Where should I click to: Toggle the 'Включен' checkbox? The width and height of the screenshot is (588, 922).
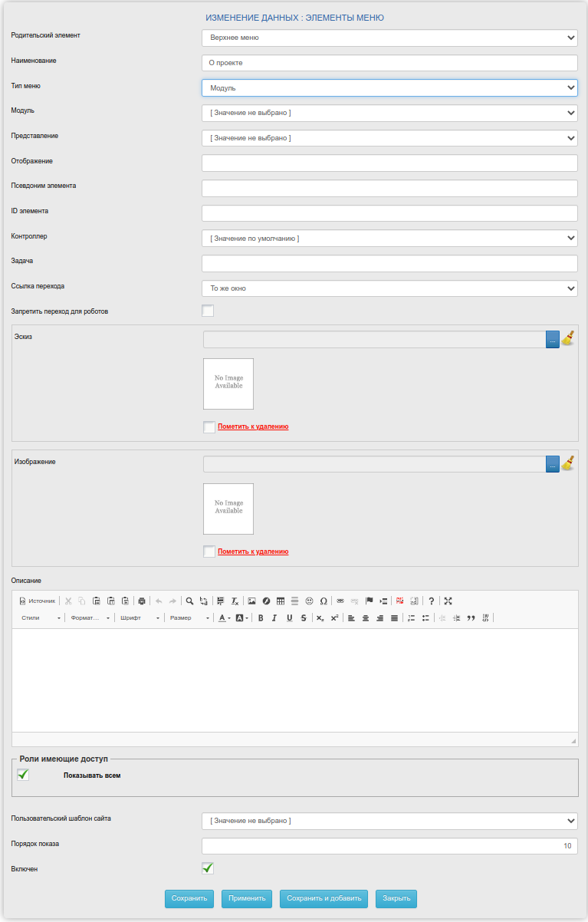(208, 868)
